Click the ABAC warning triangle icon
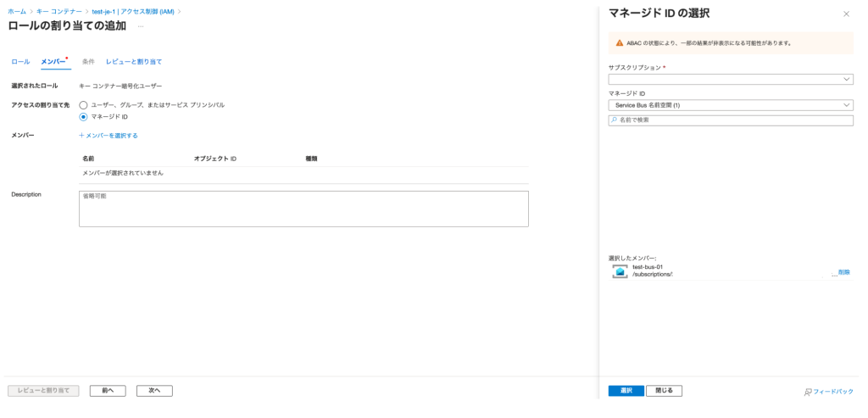Viewport: 868px width, 418px height. tap(620, 42)
